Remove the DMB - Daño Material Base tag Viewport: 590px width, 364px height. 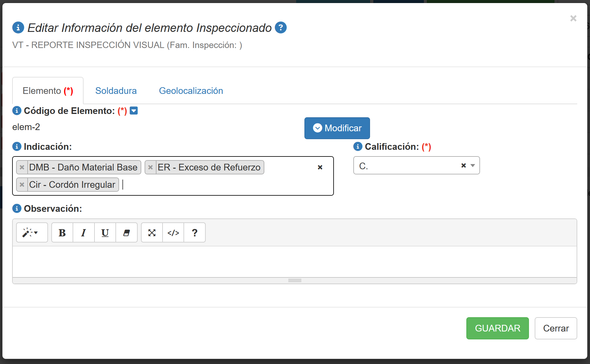click(x=22, y=167)
